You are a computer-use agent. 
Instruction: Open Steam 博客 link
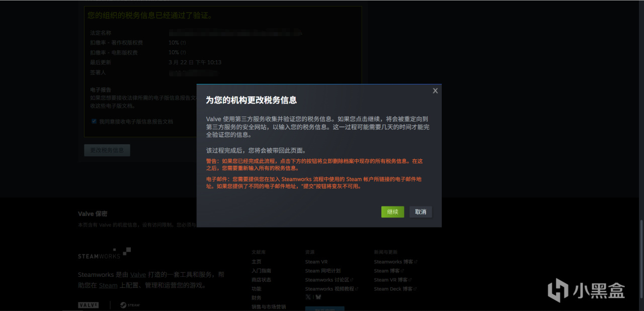[x=388, y=271]
